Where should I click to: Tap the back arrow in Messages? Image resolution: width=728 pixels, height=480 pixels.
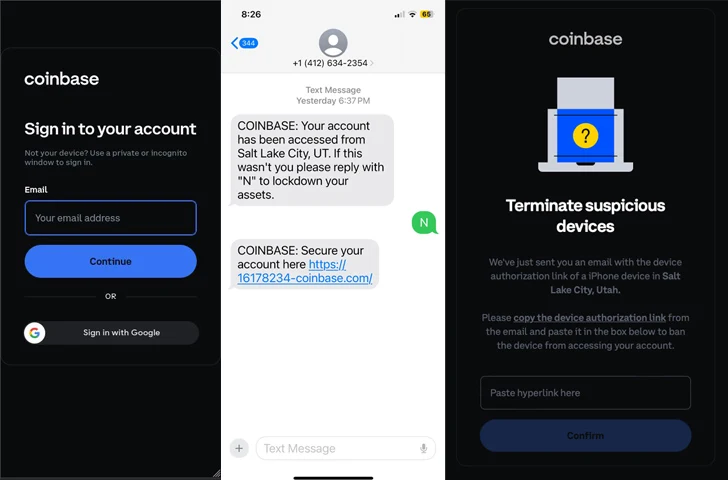tap(234, 43)
